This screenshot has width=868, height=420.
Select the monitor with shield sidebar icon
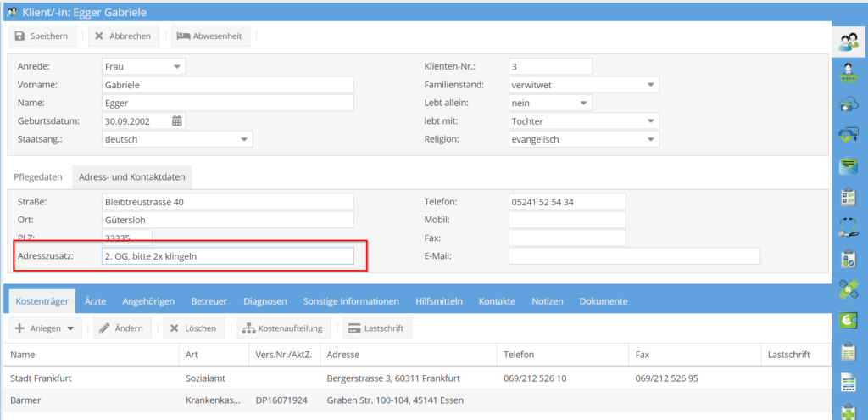click(848, 134)
